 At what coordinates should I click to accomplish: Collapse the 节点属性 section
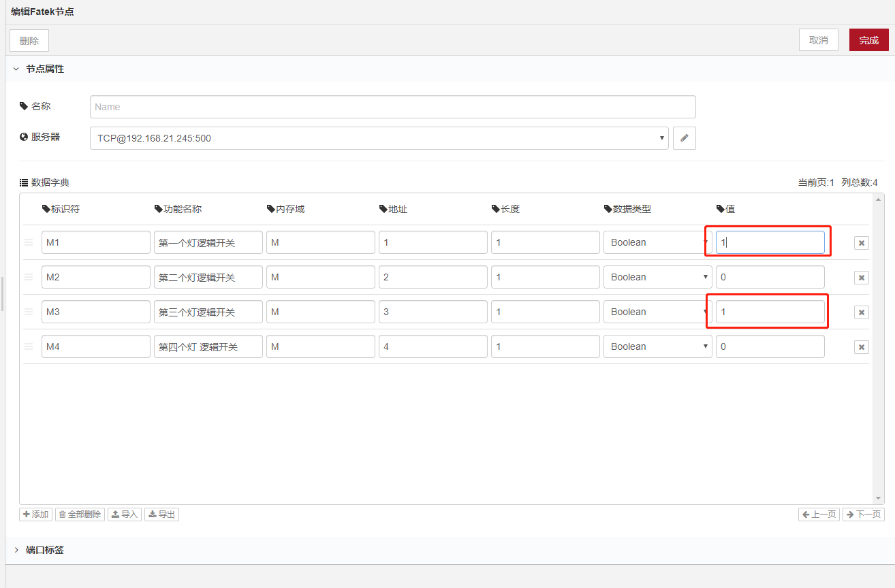pyautogui.click(x=16, y=69)
